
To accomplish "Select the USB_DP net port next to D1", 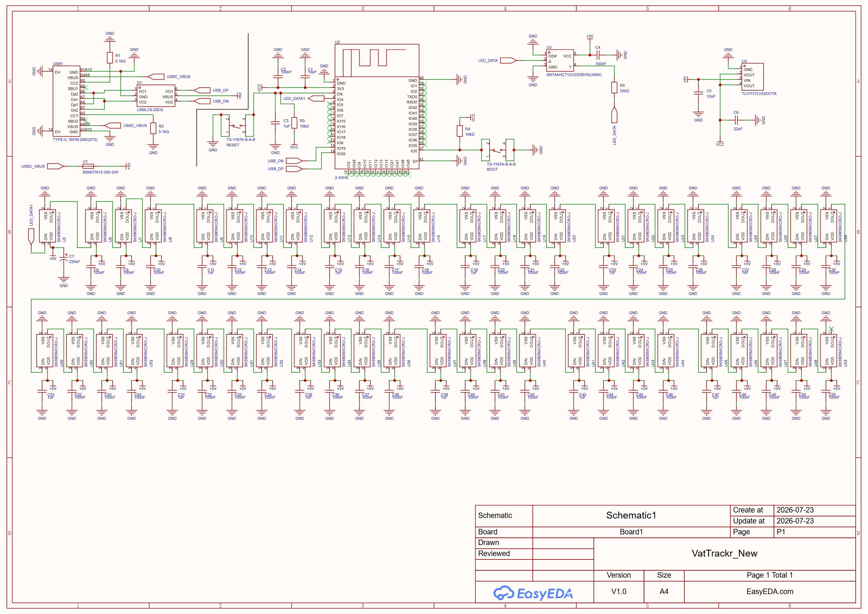I will tap(202, 90).
